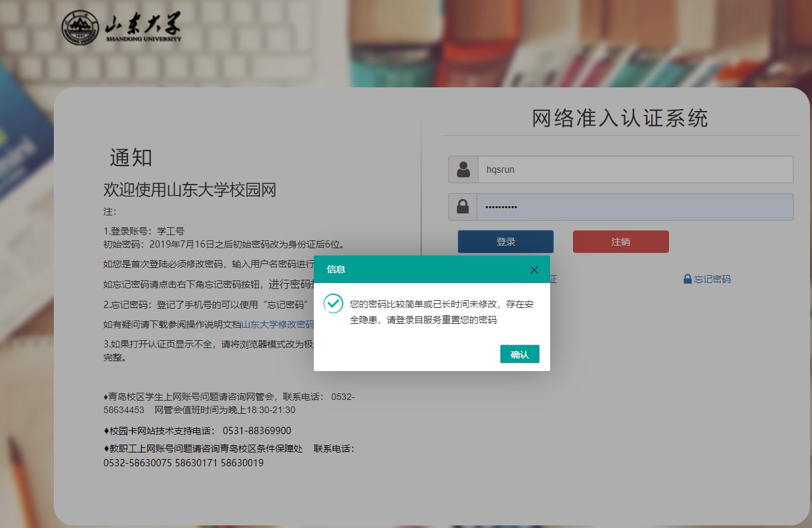Close the 信息 dialog with the X

click(534, 270)
